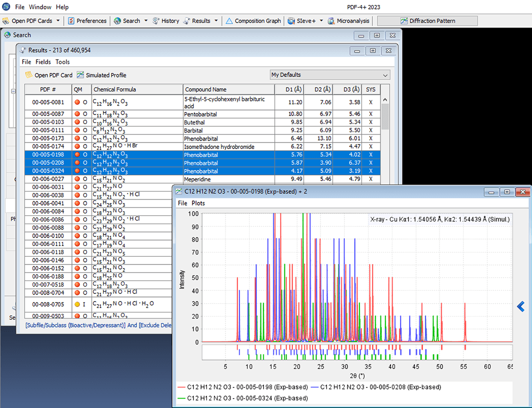Select the Meperidine row

coord(202,179)
